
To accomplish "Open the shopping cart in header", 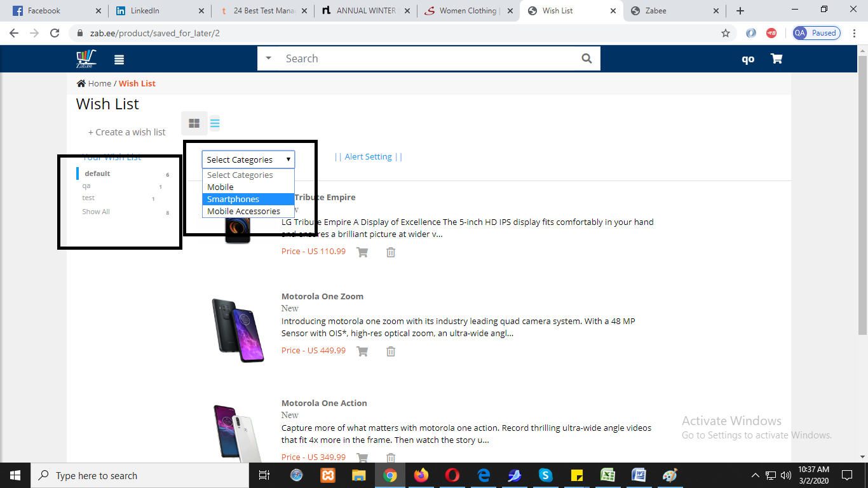I will tap(776, 58).
